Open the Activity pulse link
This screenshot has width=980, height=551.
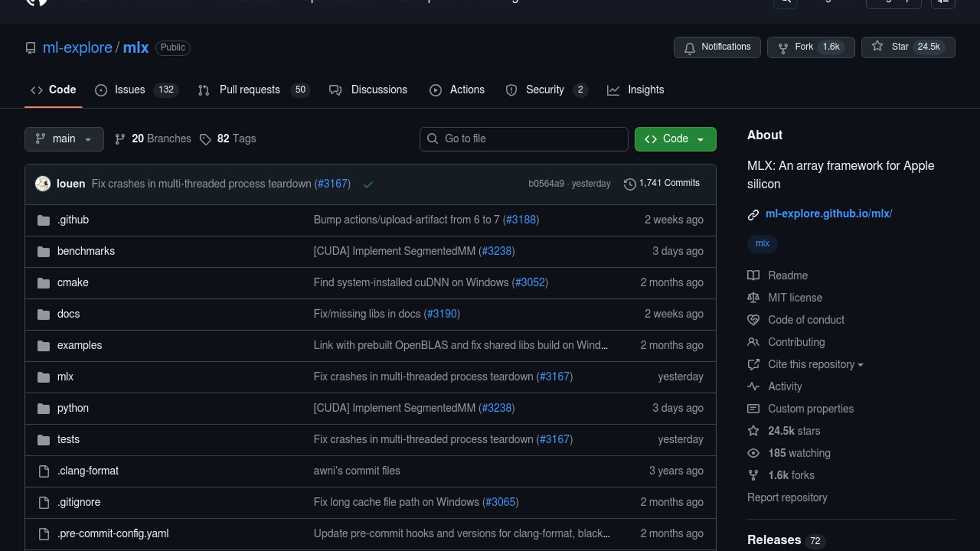tap(785, 387)
